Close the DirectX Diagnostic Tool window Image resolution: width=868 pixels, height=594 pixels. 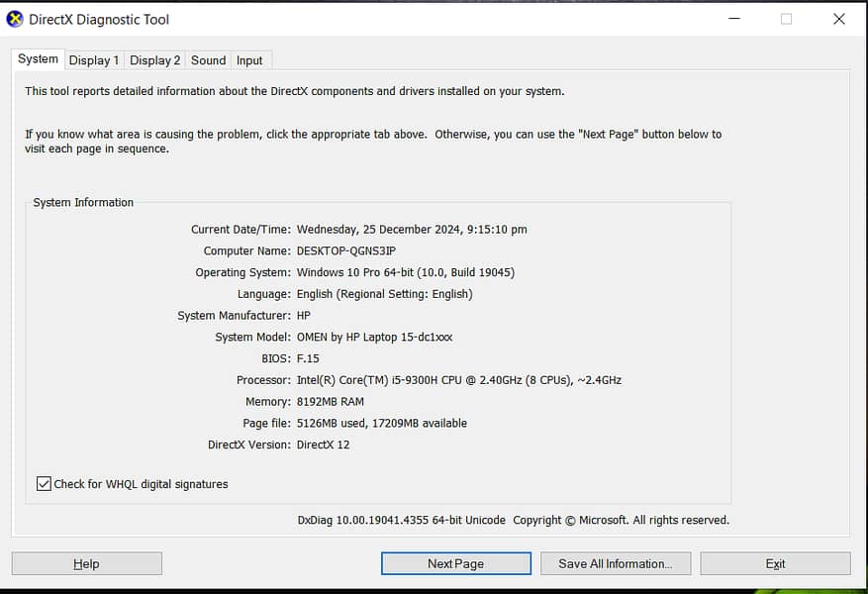point(838,19)
